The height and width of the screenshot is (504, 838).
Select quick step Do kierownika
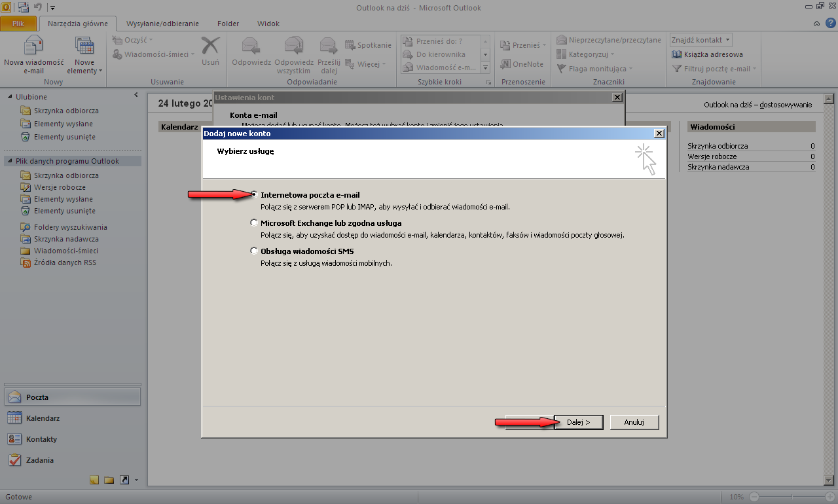pyautogui.click(x=440, y=54)
